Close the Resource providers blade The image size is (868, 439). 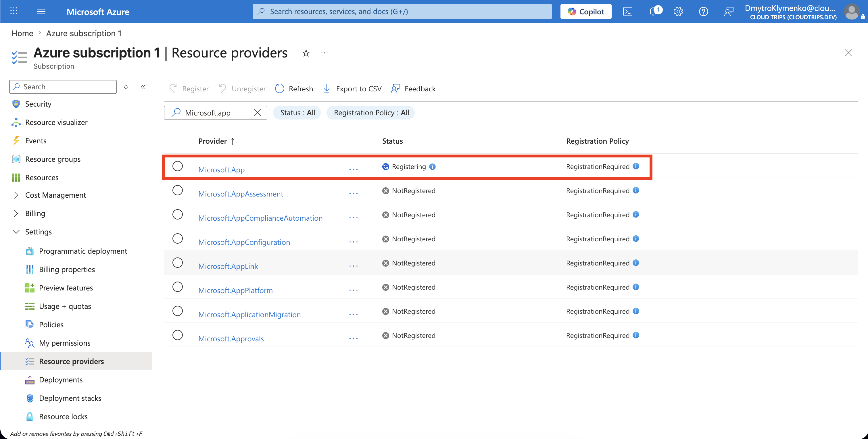[848, 53]
